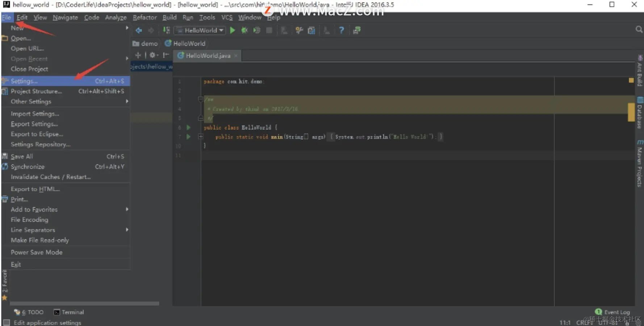Open the Terminal tool window
644x326 pixels.
click(x=69, y=312)
